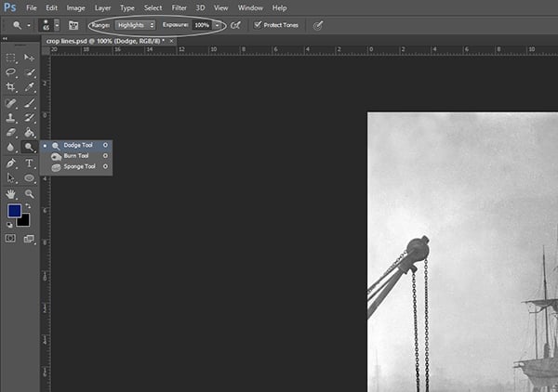Screen dimensions: 558x392
Task: Choose Sponge Tool from the flyout
Action: (x=76, y=166)
